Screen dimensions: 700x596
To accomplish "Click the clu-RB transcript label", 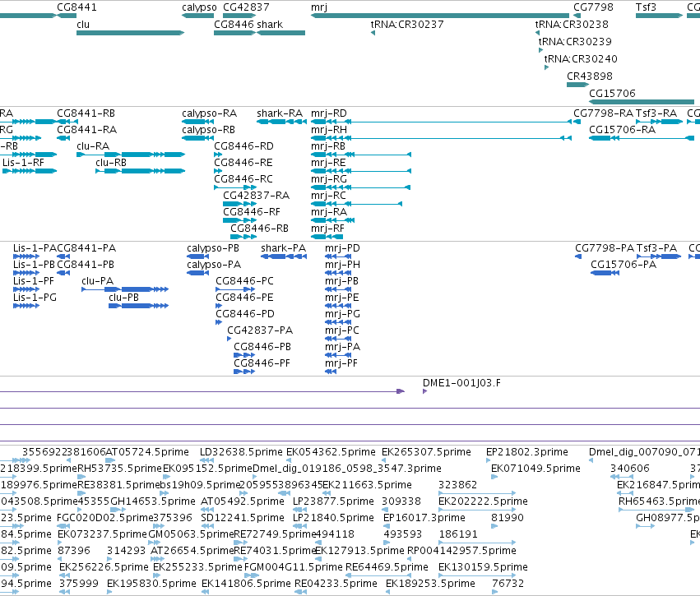I will [x=111, y=163].
